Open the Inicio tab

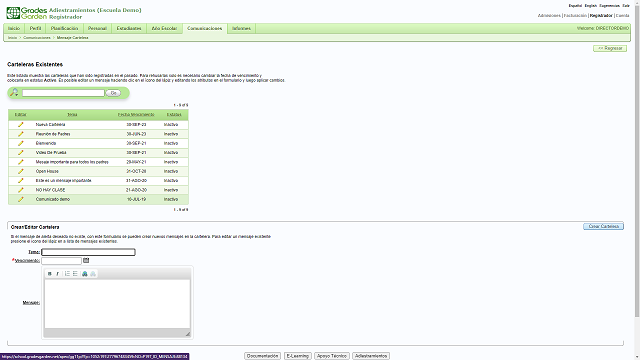14,29
